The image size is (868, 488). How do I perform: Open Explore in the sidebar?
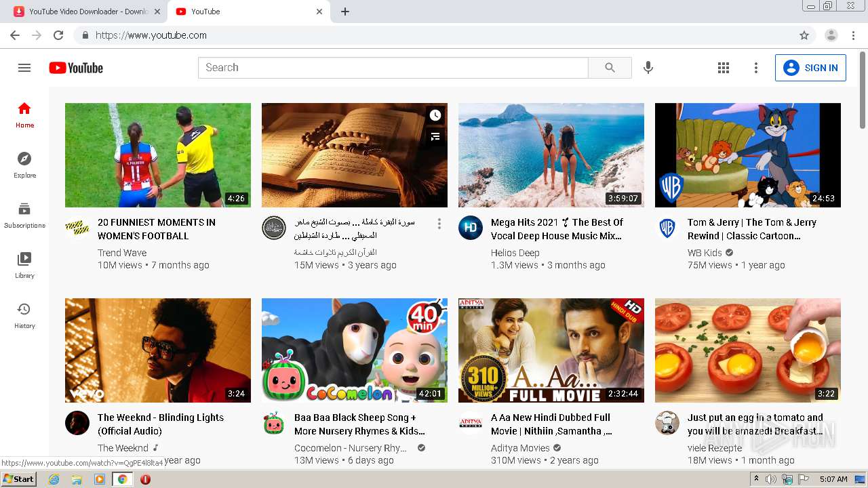pyautogui.click(x=24, y=165)
